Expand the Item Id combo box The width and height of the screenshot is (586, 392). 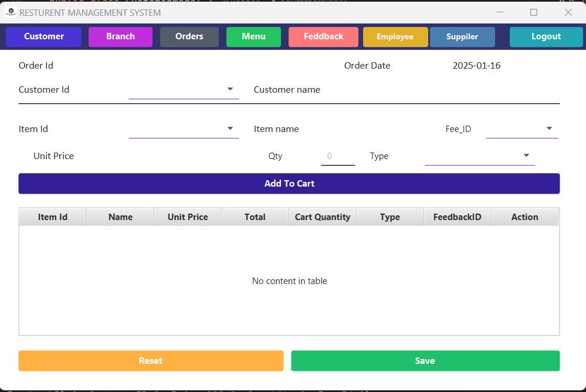click(184, 129)
